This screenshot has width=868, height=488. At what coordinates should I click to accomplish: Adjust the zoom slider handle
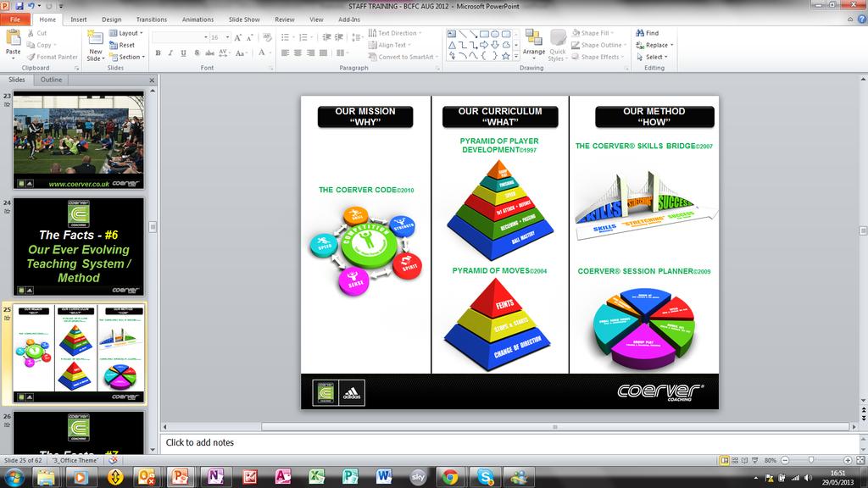[811, 460]
